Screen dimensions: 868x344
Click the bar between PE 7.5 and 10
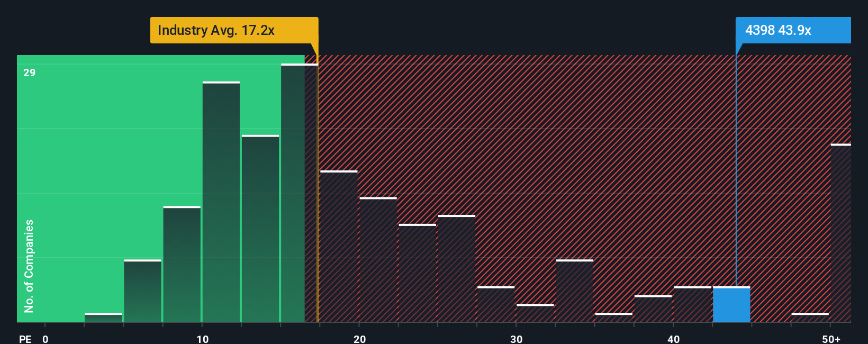(x=182, y=264)
